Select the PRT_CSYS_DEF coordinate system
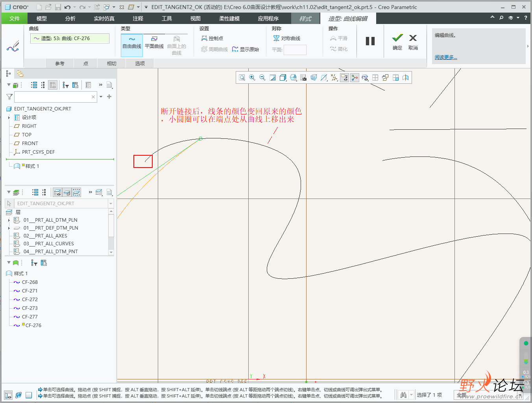 click(38, 152)
